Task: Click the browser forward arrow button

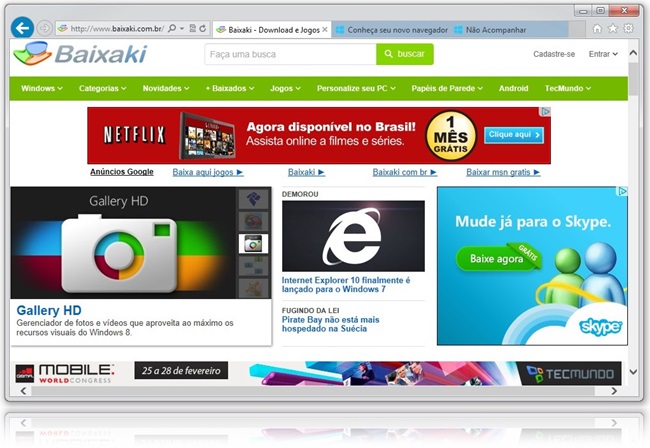Action: click(44, 29)
